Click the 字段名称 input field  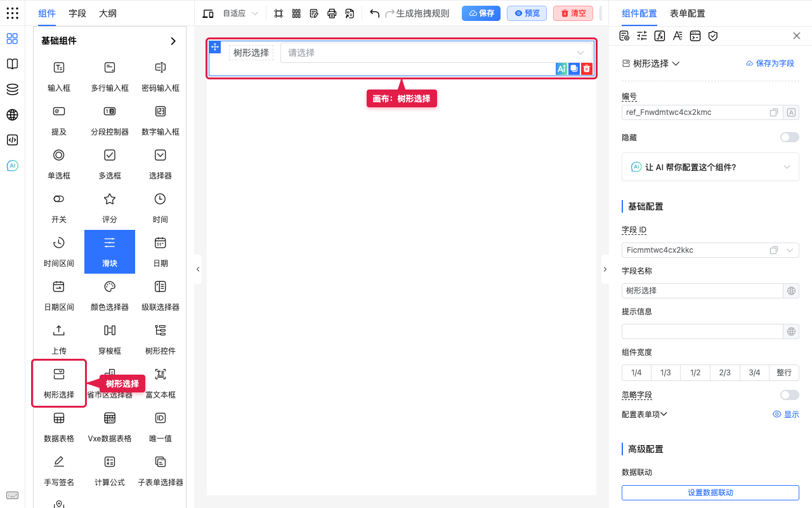[703, 291]
